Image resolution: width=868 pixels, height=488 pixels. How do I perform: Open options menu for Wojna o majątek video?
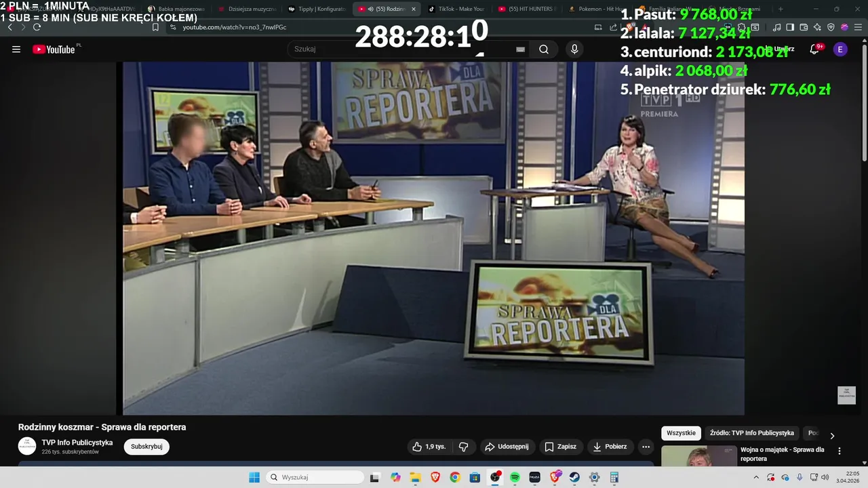click(840, 451)
